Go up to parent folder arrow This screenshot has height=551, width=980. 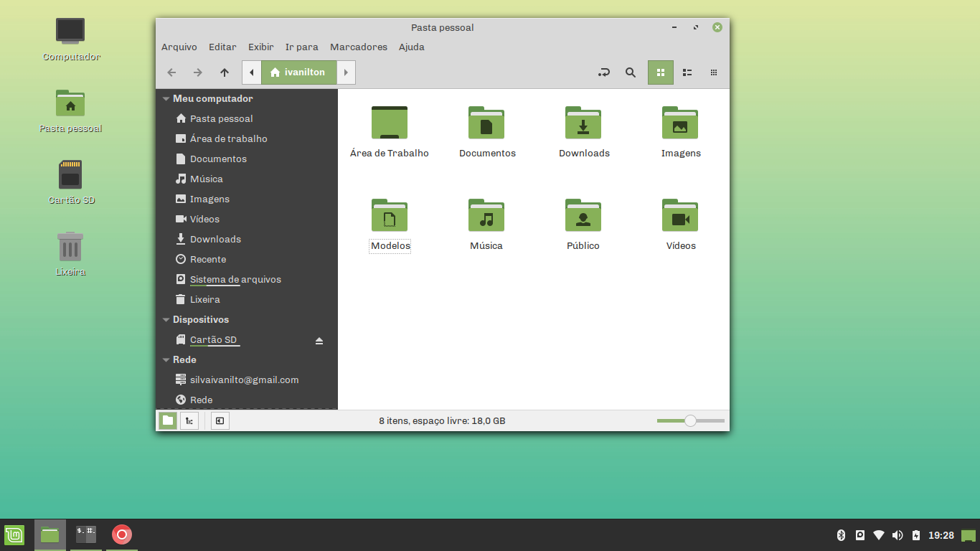(225, 72)
